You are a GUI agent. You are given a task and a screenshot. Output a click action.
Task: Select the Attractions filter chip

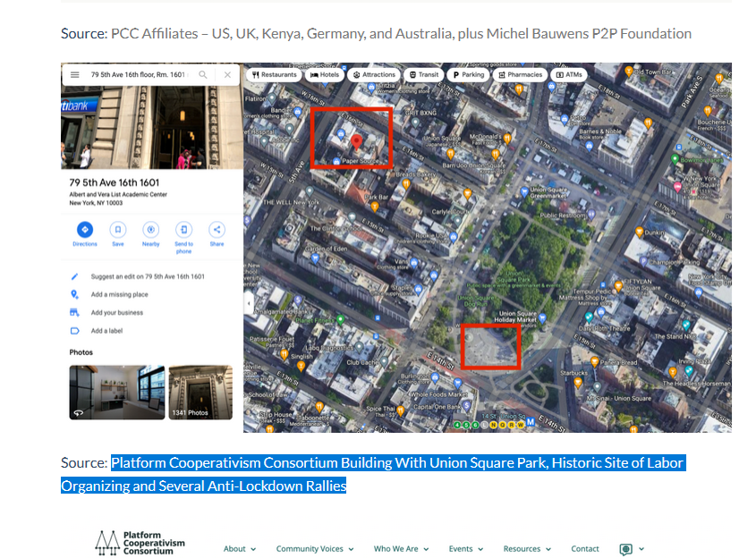[374, 75]
